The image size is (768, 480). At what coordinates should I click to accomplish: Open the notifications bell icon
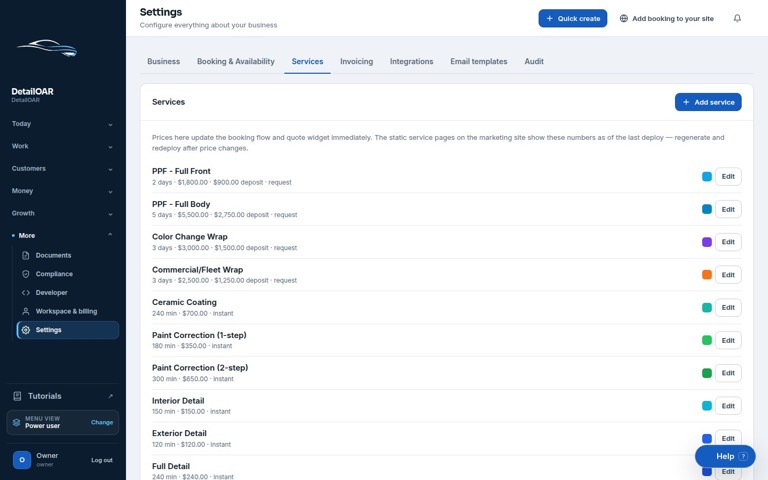pos(737,18)
